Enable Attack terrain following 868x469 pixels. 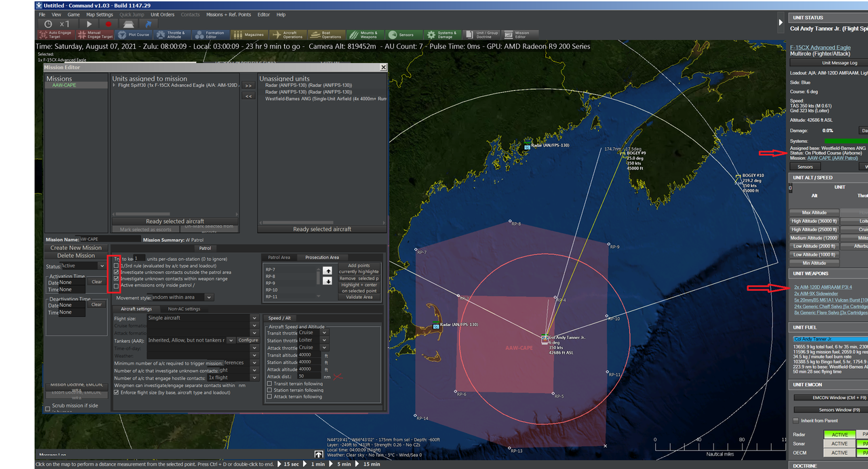tap(269, 396)
